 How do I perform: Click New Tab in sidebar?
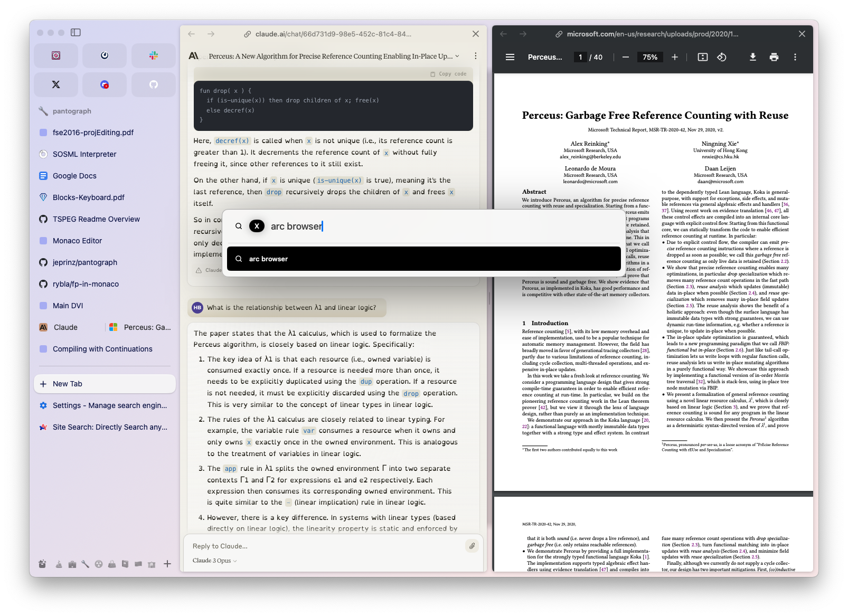105,384
